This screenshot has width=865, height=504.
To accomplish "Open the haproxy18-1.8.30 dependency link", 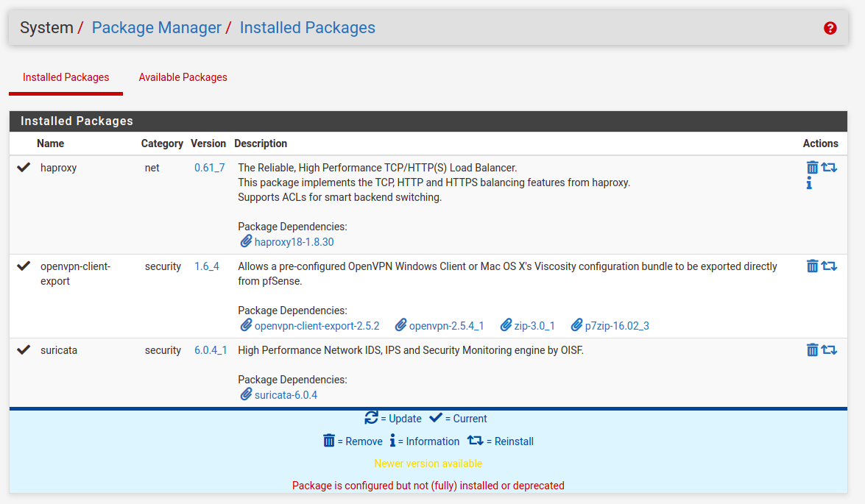I will (294, 242).
